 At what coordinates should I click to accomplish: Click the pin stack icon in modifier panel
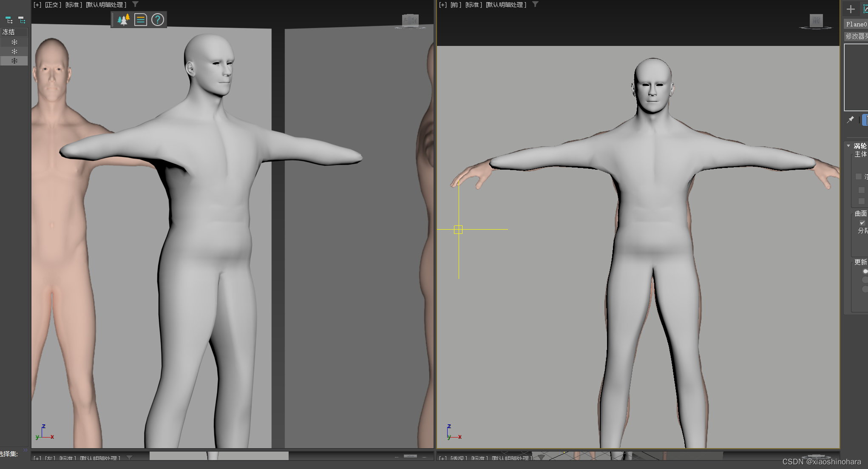coord(850,120)
